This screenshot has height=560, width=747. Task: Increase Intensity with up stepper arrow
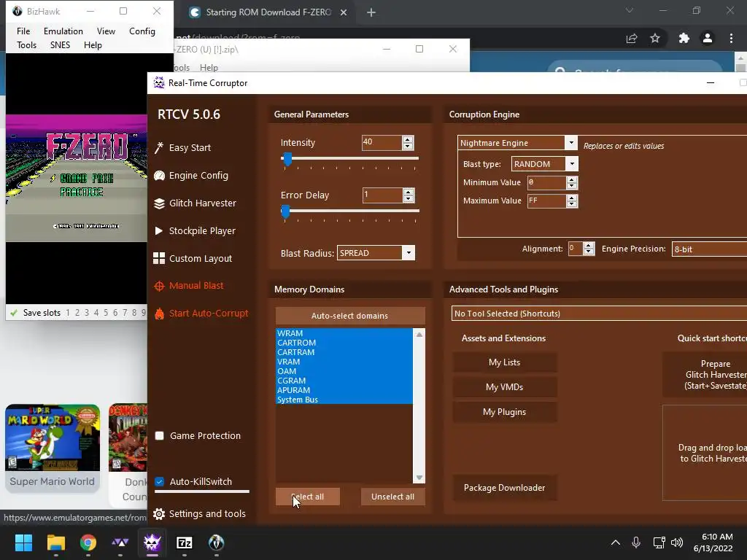pos(408,139)
